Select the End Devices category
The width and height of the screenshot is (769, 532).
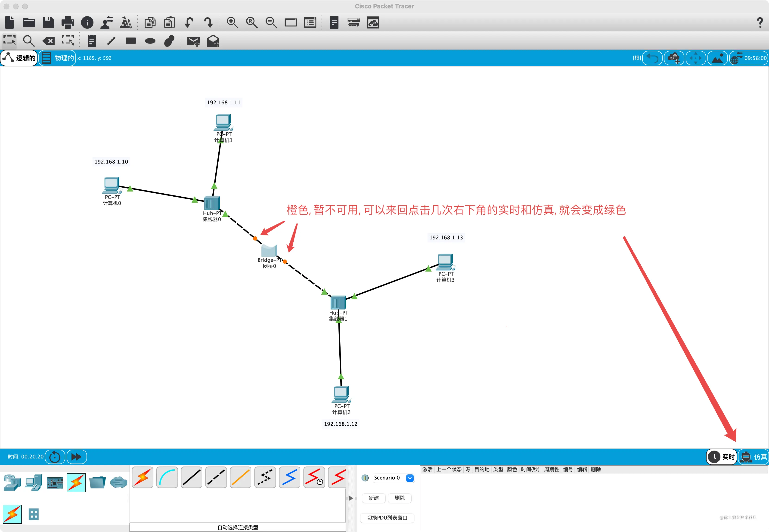(34, 482)
